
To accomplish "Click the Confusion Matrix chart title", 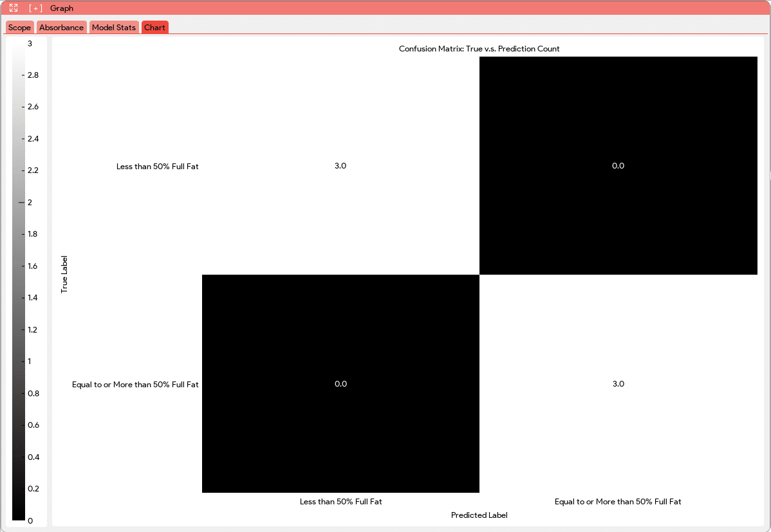I will tap(479, 49).
